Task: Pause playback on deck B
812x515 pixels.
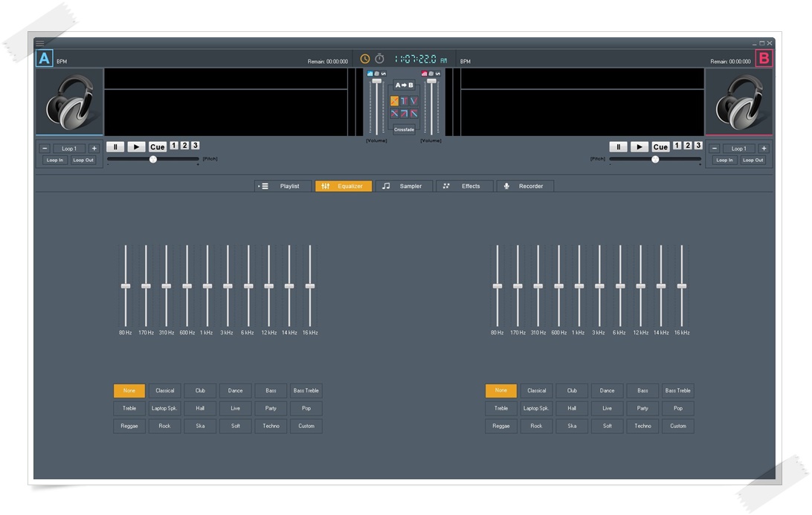Action: pos(618,147)
